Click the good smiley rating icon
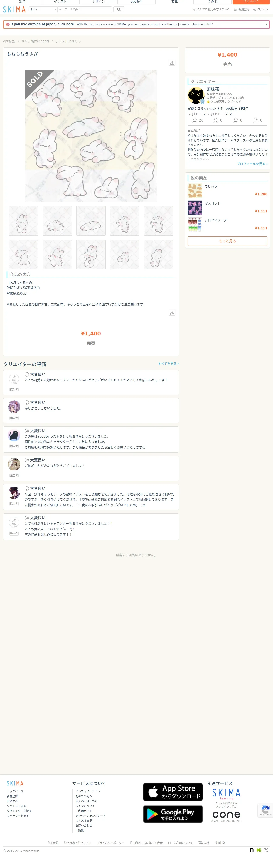 pos(215,121)
